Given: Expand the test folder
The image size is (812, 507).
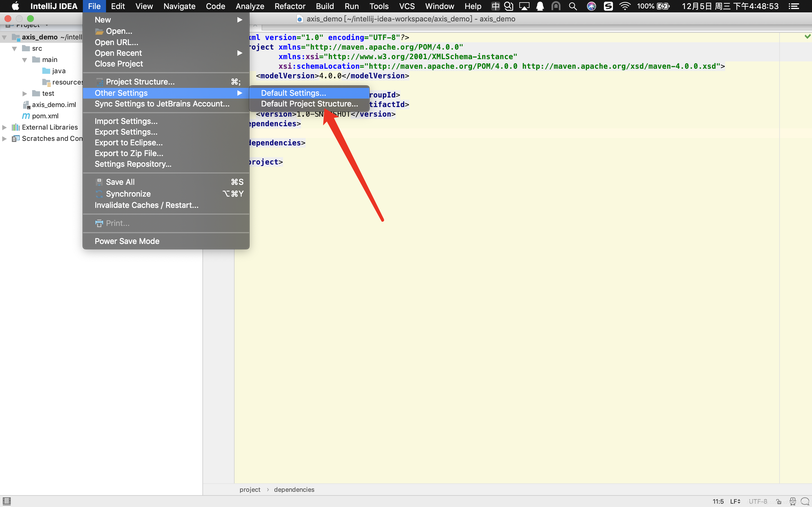Looking at the screenshot, I should [25, 93].
